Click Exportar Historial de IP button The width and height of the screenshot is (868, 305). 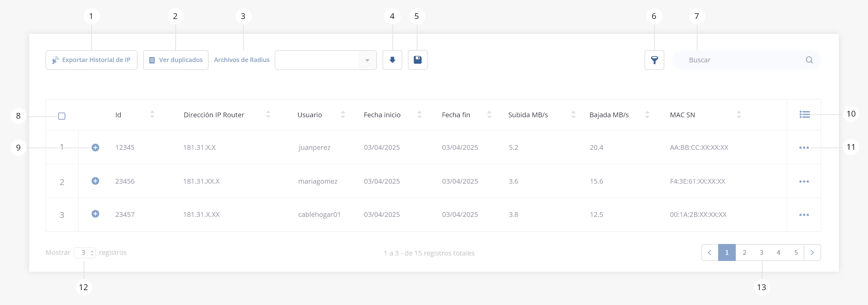pos(92,60)
